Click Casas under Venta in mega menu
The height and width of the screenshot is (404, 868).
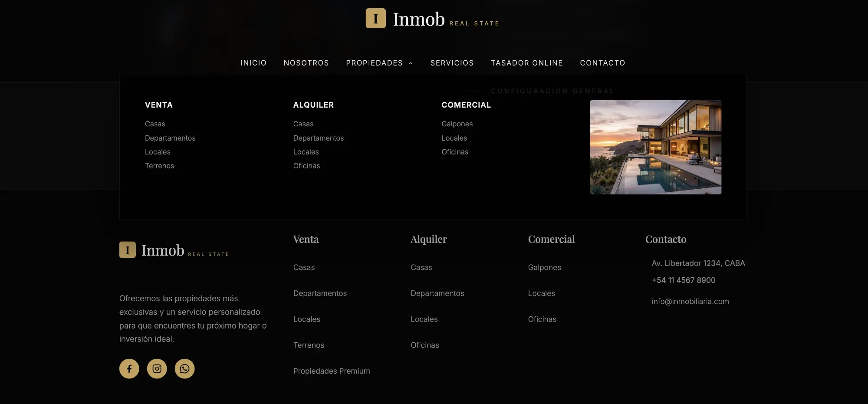coord(155,124)
